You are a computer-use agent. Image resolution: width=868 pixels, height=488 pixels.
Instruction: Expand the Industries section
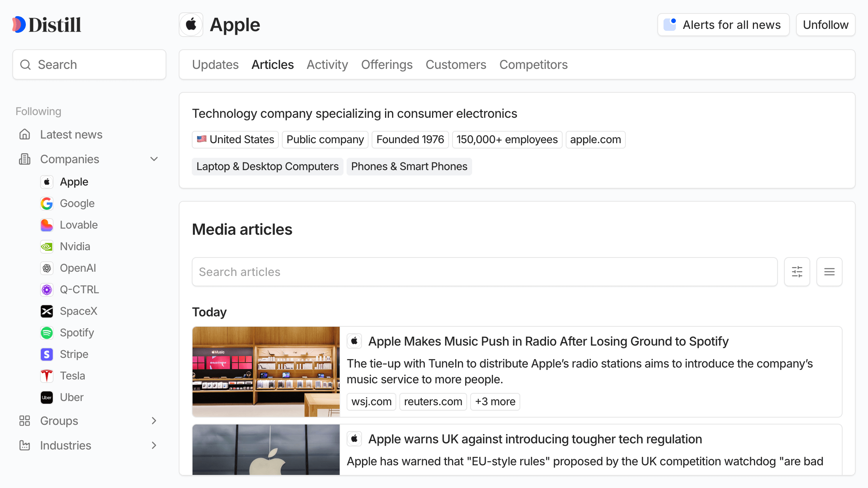click(154, 445)
